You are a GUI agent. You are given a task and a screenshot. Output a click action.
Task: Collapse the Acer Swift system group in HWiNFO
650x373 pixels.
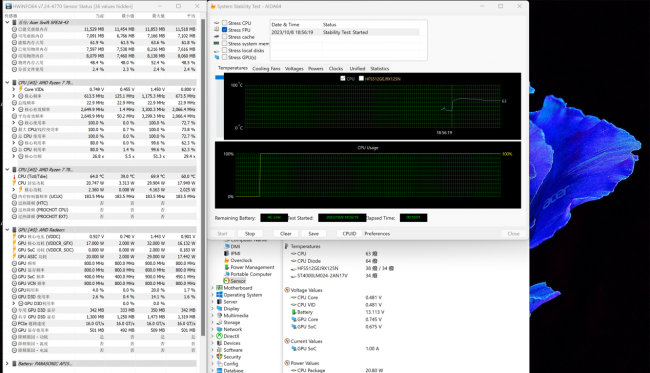[7, 22]
